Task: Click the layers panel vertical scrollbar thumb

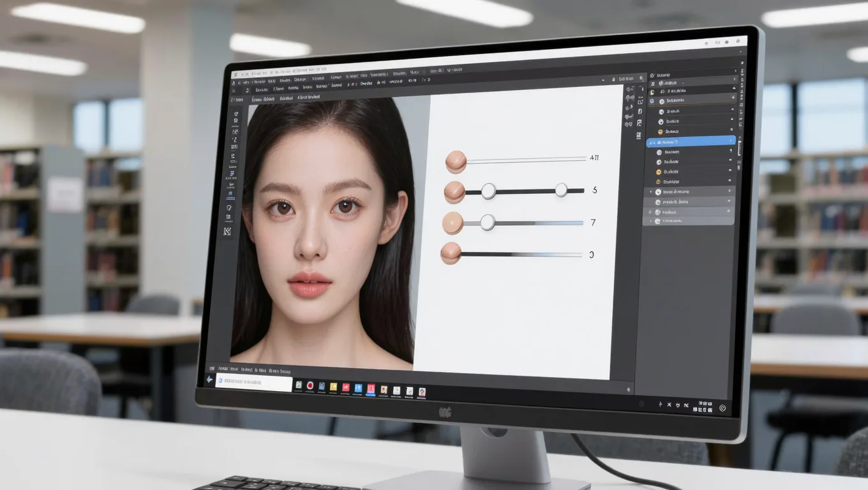Action: point(740,148)
